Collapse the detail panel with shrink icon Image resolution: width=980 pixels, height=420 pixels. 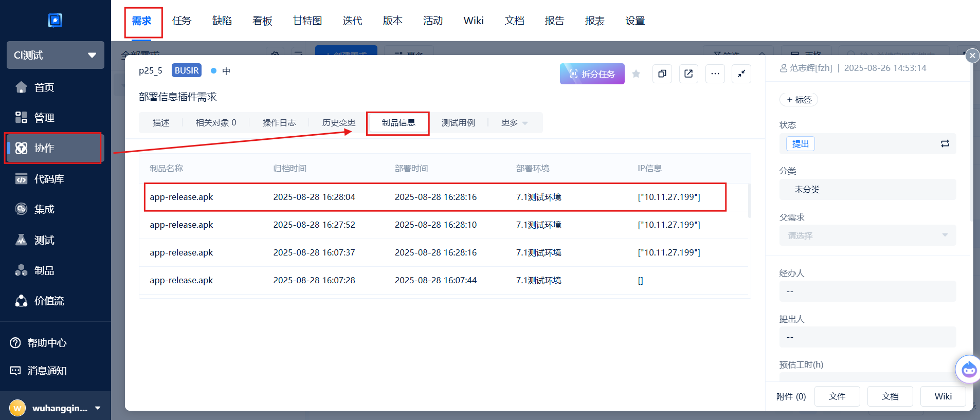click(x=741, y=74)
